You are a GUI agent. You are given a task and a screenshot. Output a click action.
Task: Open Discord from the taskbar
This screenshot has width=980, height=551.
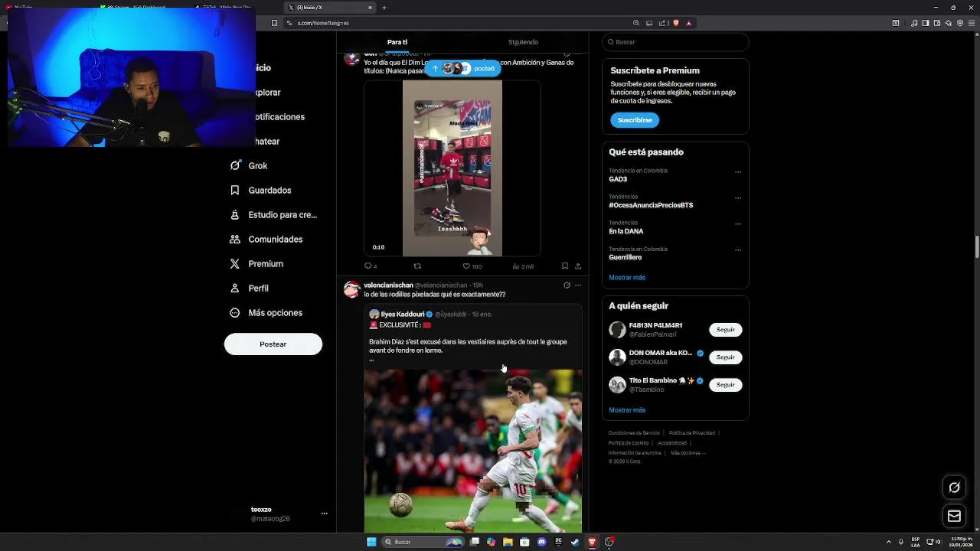541,542
